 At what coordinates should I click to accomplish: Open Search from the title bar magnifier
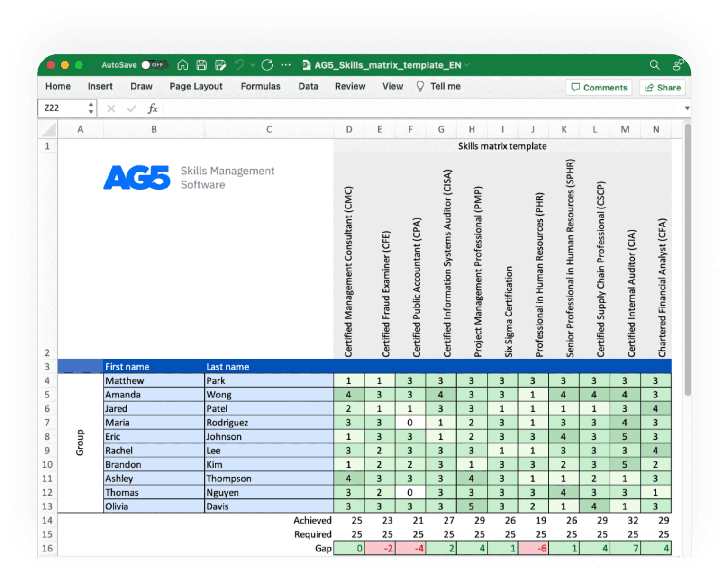point(655,65)
